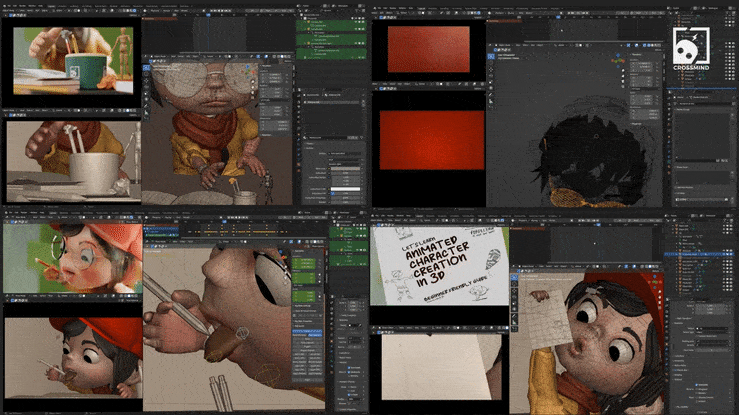Select the Select Box tool in glasses character viewport
This screenshot has height=415, width=739.
coord(146,67)
